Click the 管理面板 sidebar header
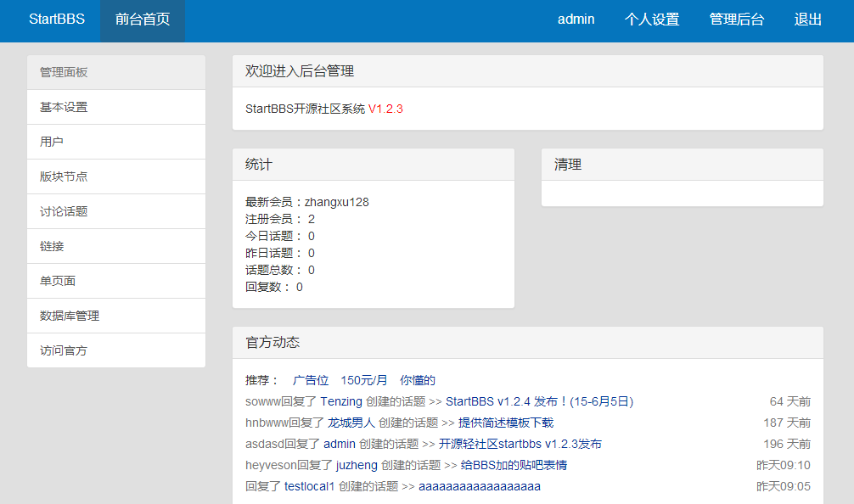Viewport: 854px width, 504px height. [x=116, y=72]
